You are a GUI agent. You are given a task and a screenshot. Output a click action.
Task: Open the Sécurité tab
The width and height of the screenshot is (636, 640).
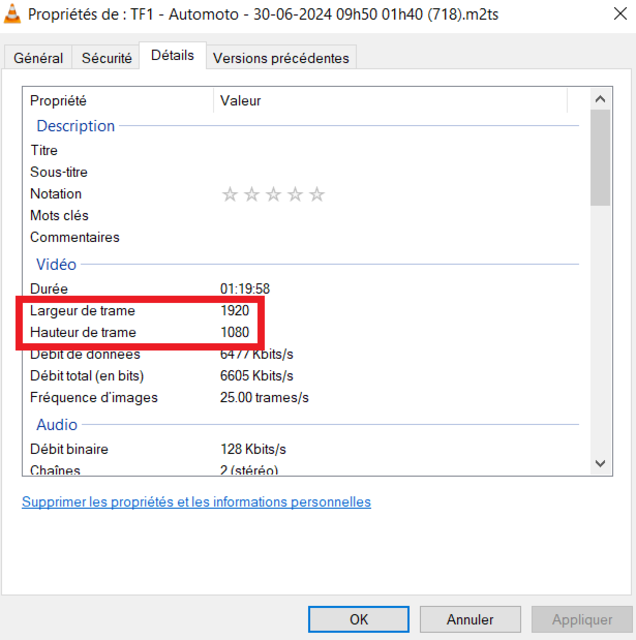(107, 58)
